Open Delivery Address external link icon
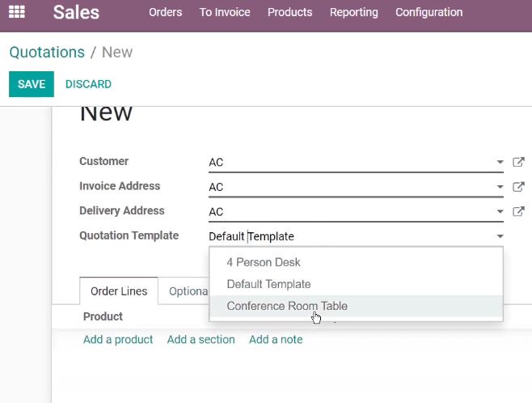Viewport: 532px width, 403px height. tap(518, 211)
